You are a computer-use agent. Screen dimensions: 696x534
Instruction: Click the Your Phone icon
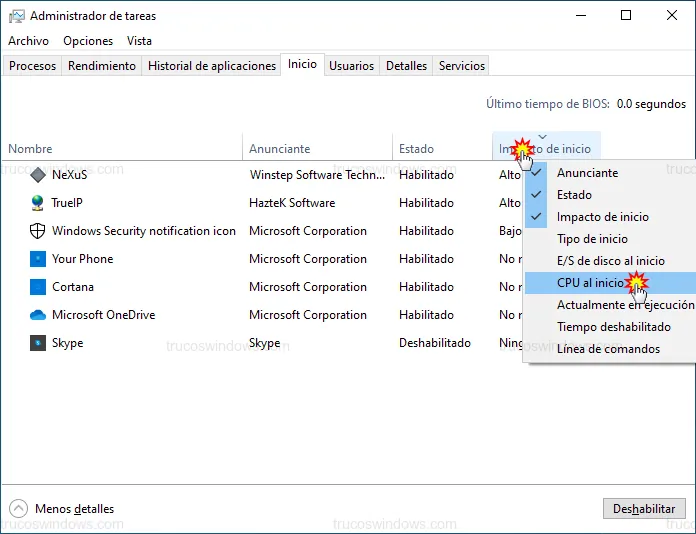point(38,259)
